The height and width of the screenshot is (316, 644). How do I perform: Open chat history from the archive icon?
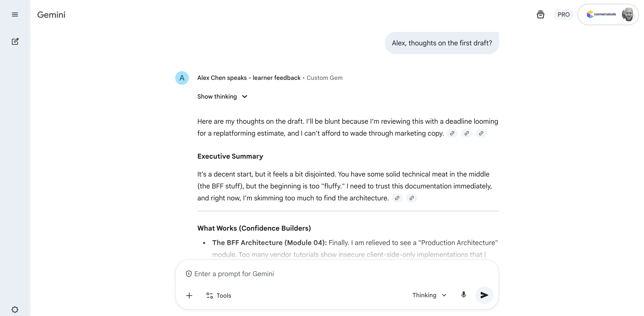point(541,14)
